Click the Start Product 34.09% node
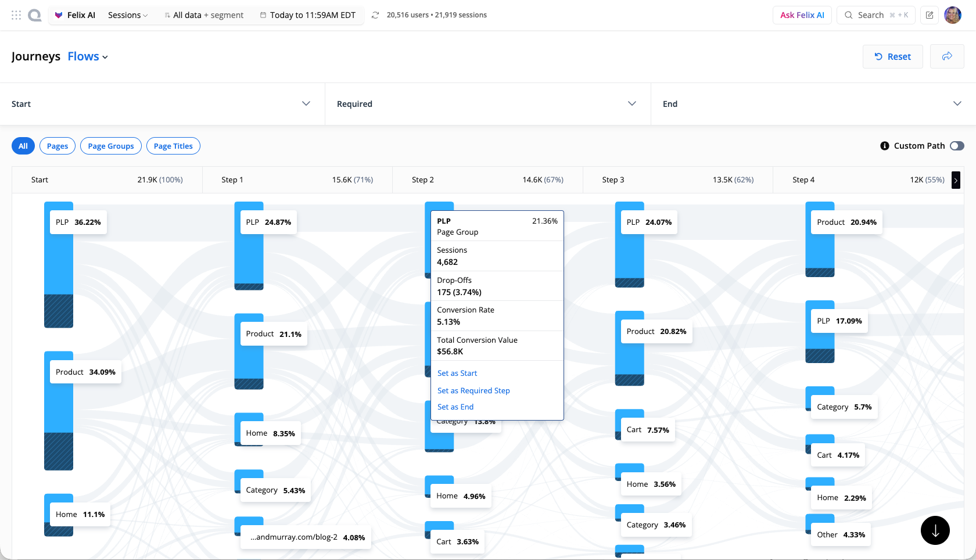This screenshot has height=560, width=976. click(x=85, y=372)
